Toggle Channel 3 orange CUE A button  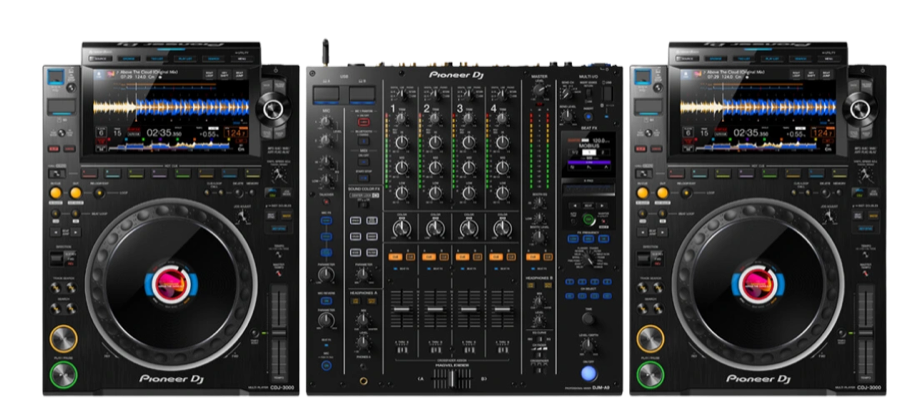point(462,257)
